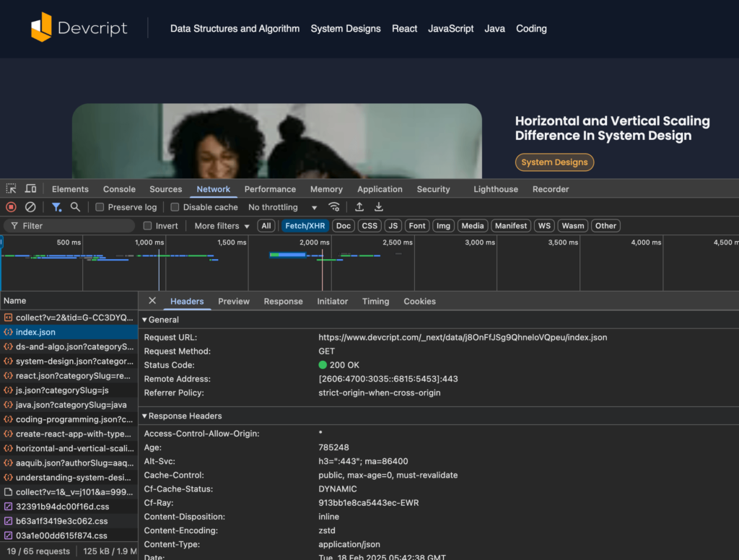Image resolution: width=739 pixels, height=560 pixels.
Task: Select the DevTools inspect element icon
Action: tap(11, 188)
